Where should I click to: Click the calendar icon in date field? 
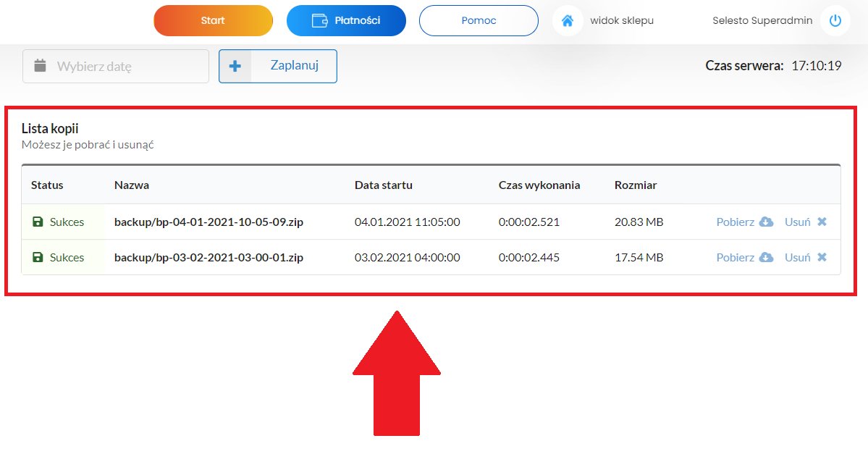pyautogui.click(x=41, y=65)
